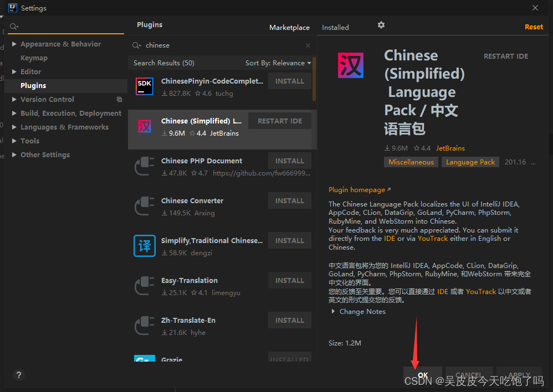Click the Easy-Translation plugin title
This screenshot has width=553, height=392.
[x=190, y=280]
